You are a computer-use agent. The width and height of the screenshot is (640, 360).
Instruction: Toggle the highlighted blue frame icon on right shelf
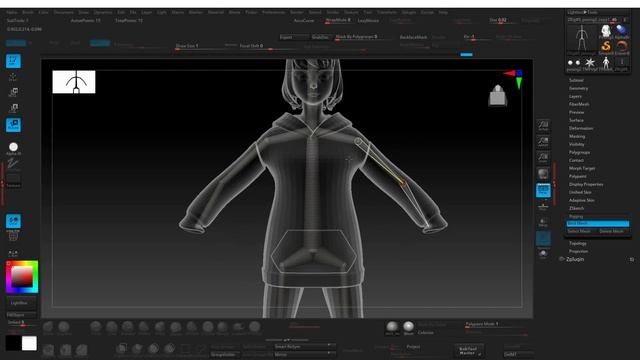click(x=543, y=190)
